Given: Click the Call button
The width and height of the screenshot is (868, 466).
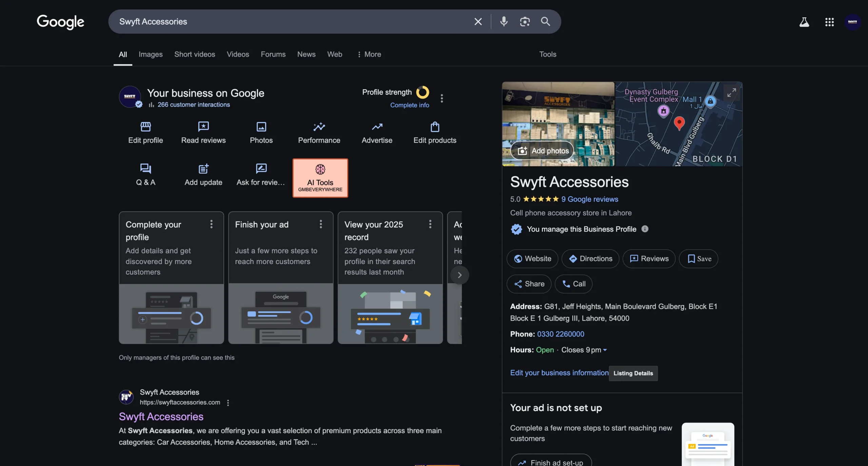Looking at the screenshot, I should tap(574, 284).
